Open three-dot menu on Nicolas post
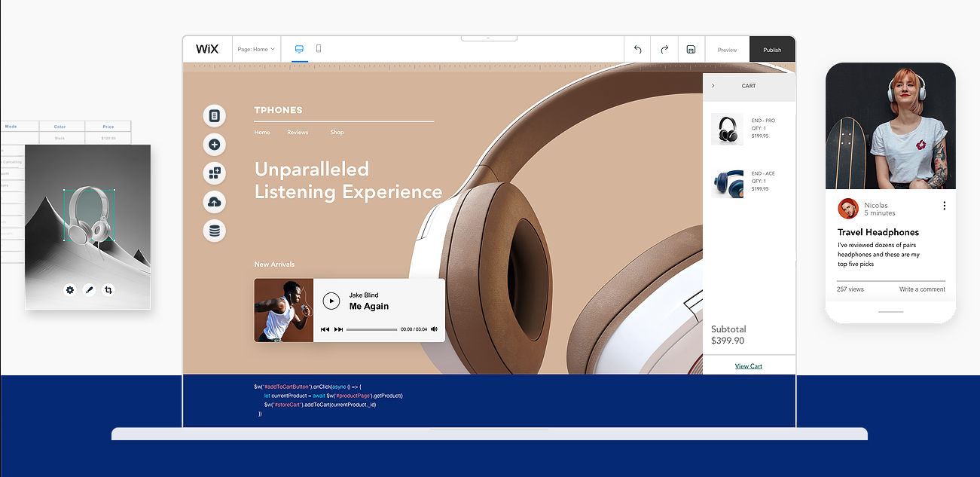 (x=944, y=206)
